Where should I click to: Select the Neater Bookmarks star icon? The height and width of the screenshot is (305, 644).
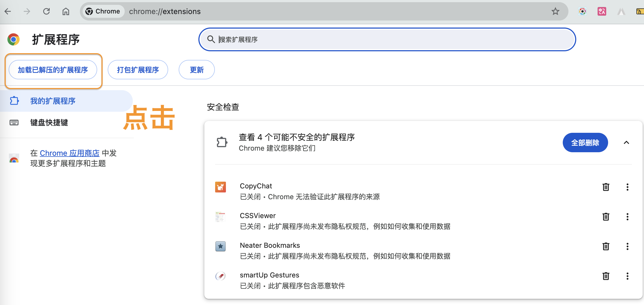(x=221, y=246)
